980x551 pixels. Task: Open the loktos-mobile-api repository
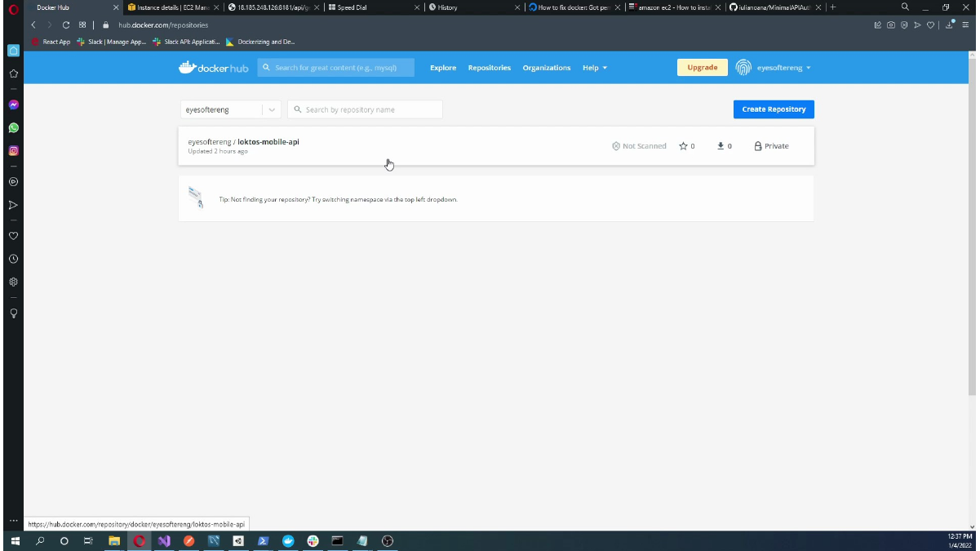tap(268, 142)
